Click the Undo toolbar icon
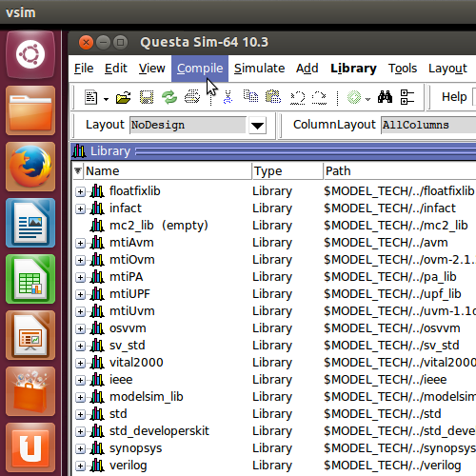The width and height of the screenshot is (476, 476). (x=298, y=97)
